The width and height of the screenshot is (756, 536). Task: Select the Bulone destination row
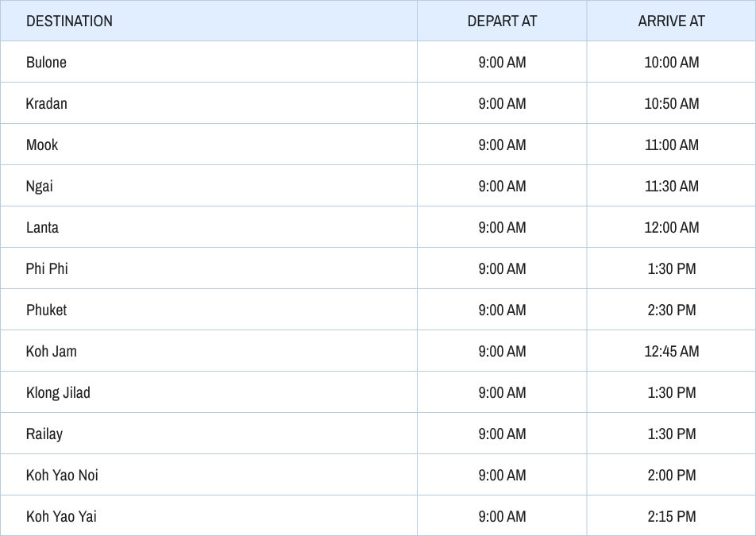click(x=378, y=62)
